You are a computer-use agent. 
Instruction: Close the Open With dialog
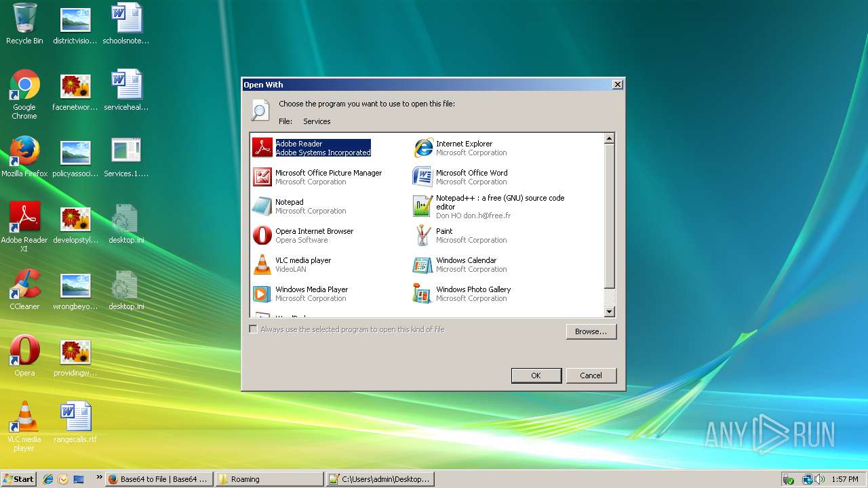point(617,85)
